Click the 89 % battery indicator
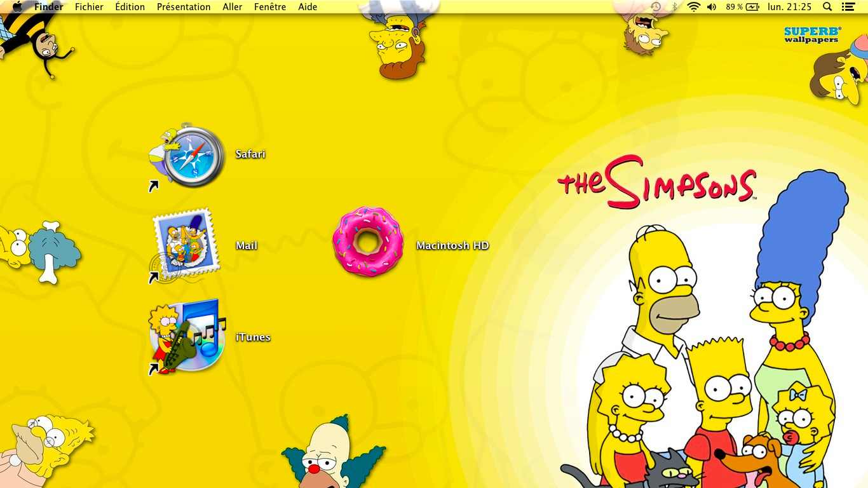This screenshot has width=868, height=488. [743, 7]
